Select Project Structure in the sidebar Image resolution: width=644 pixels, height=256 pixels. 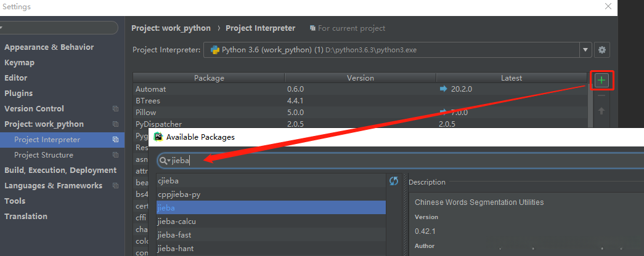tap(44, 155)
